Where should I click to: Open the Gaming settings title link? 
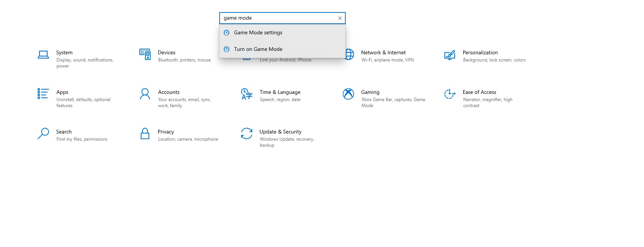coord(370,92)
